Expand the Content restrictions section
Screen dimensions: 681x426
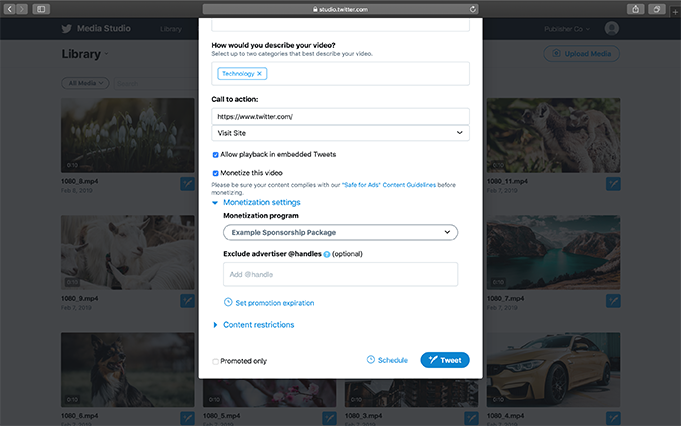[x=257, y=325]
